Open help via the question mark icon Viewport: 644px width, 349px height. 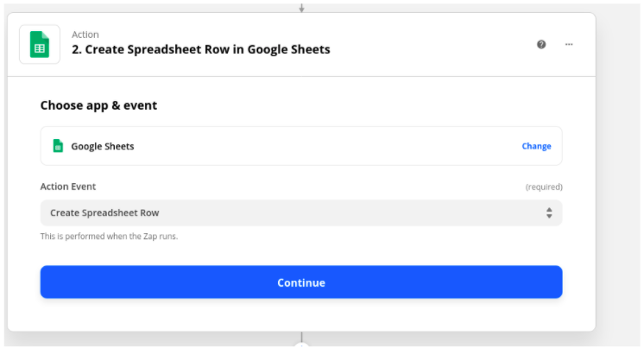[x=541, y=44]
